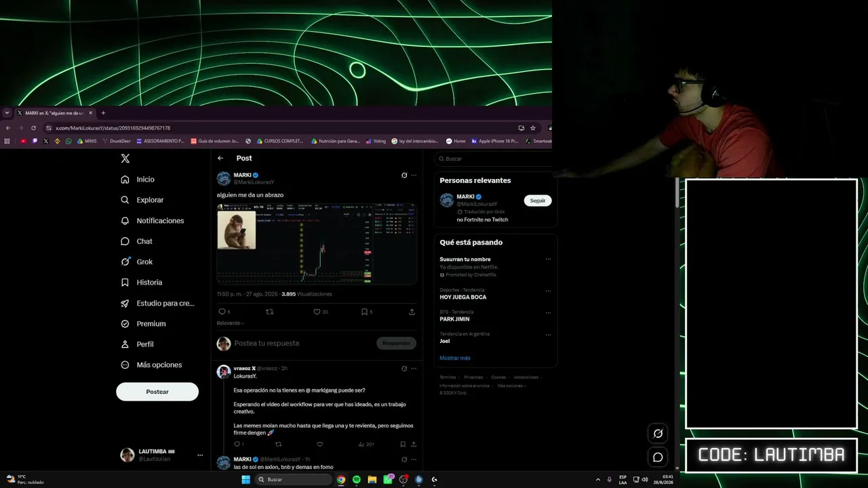The height and width of the screenshot is (488, 868).
Task: Reload the page in the browser
Action: tap(33, 128)
